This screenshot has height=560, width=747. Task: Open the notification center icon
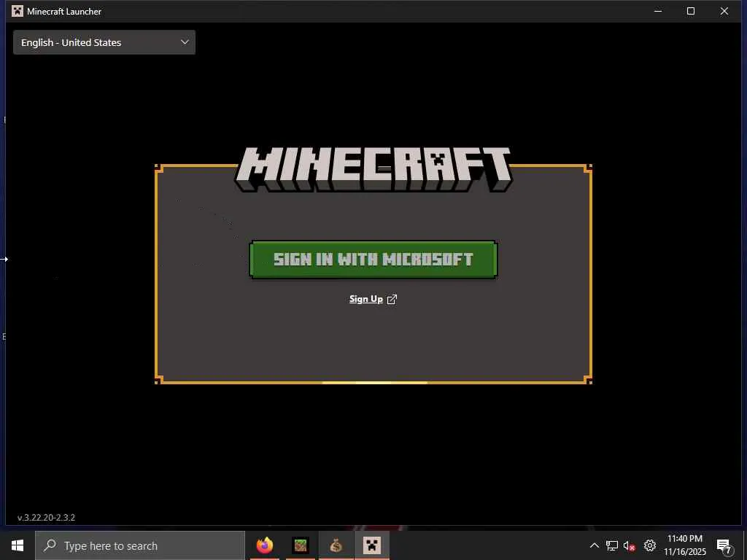[x=724, y=546]
